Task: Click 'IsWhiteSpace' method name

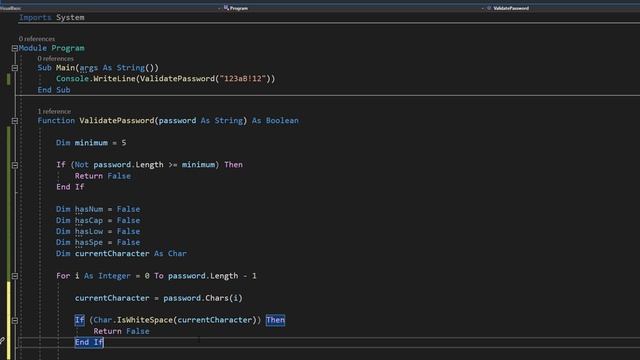Action: click(145, 320)
